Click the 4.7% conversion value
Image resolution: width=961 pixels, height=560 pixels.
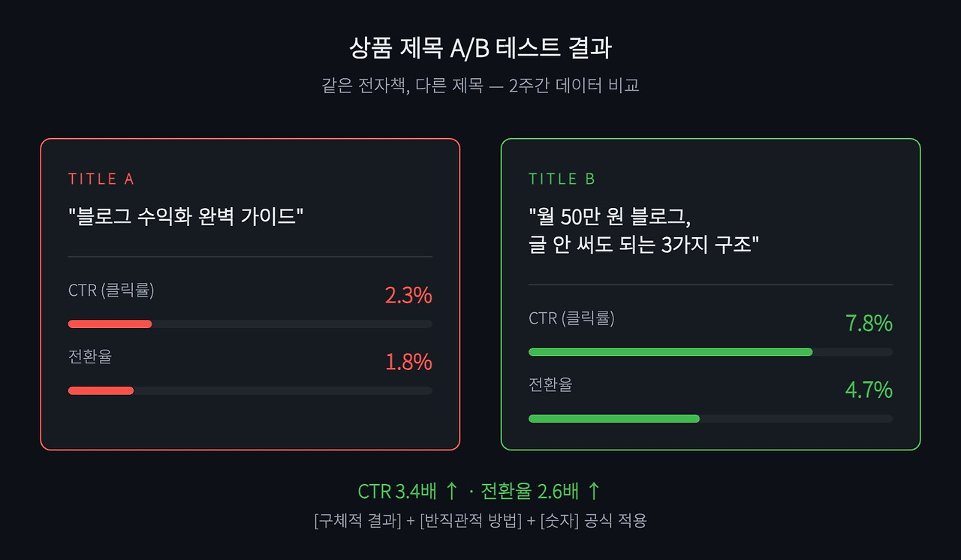869,390
